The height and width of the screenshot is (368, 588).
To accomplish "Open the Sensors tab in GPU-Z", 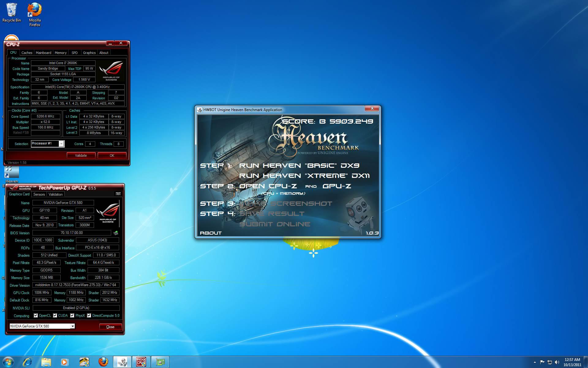I will [39, 194].
